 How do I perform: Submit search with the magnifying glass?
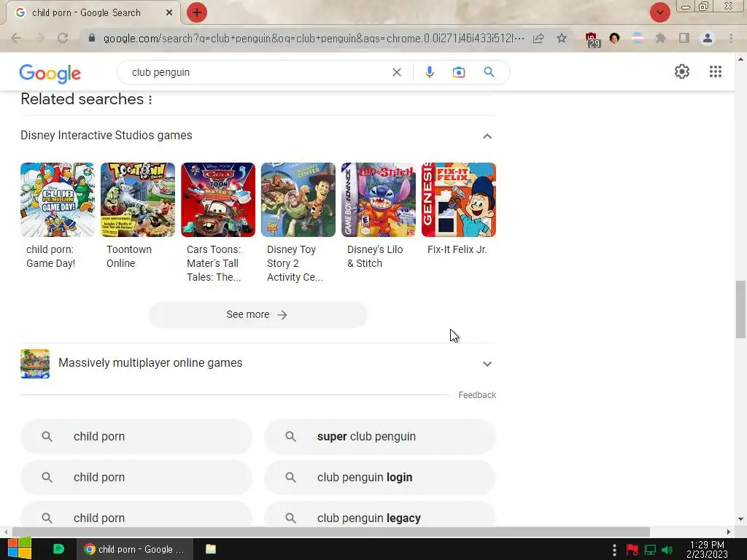click(x=489, y=72)
